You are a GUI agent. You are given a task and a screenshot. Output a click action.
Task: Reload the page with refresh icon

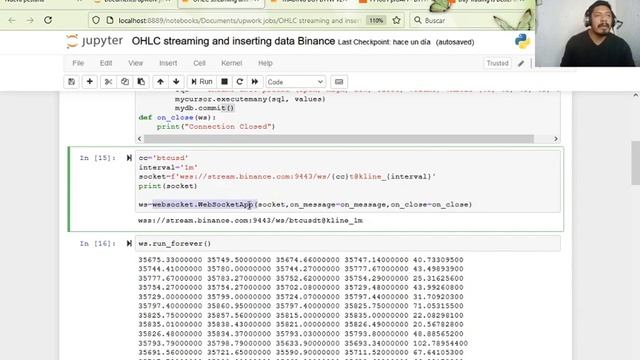coord(48,20)
